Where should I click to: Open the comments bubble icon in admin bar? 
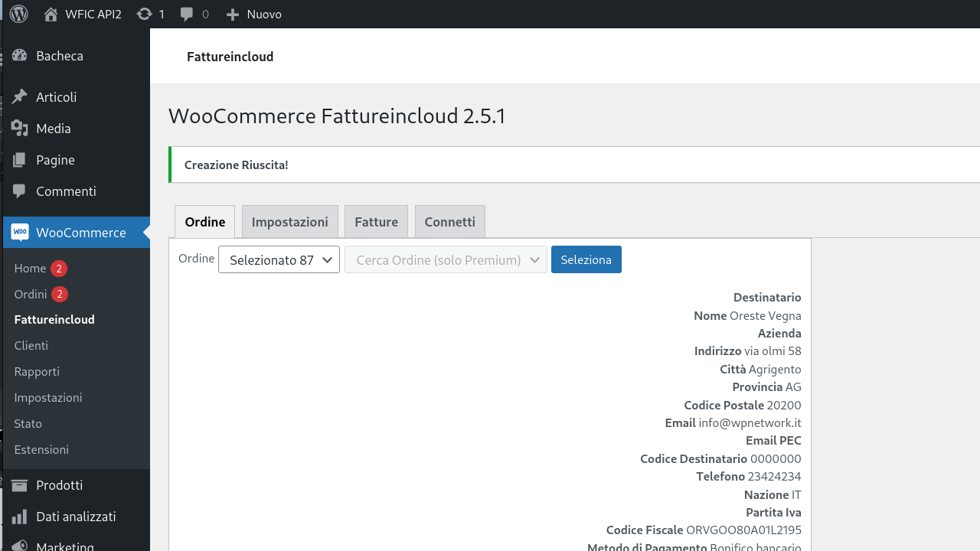click(x=187, y=14)
